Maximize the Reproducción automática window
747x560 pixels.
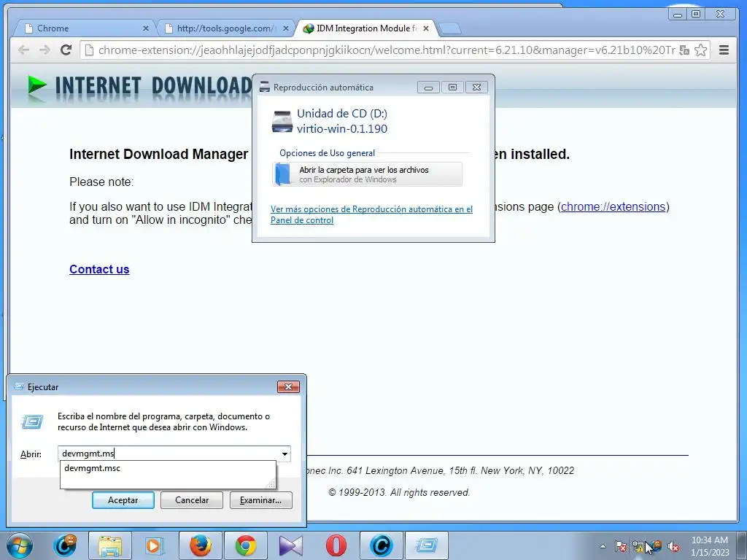[452, 87]
